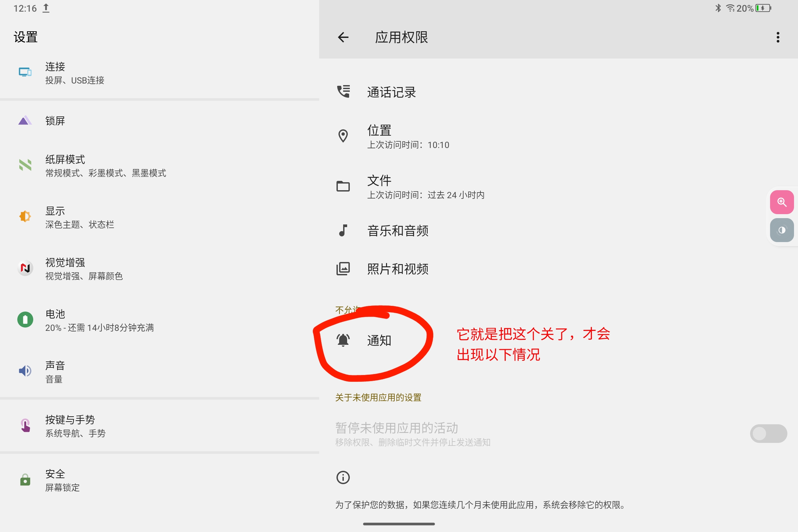Image resolution: width=798 pixels, height=532 pixels.
Task: Tap the 应用权限 page title
Action: tap(401, 37)
